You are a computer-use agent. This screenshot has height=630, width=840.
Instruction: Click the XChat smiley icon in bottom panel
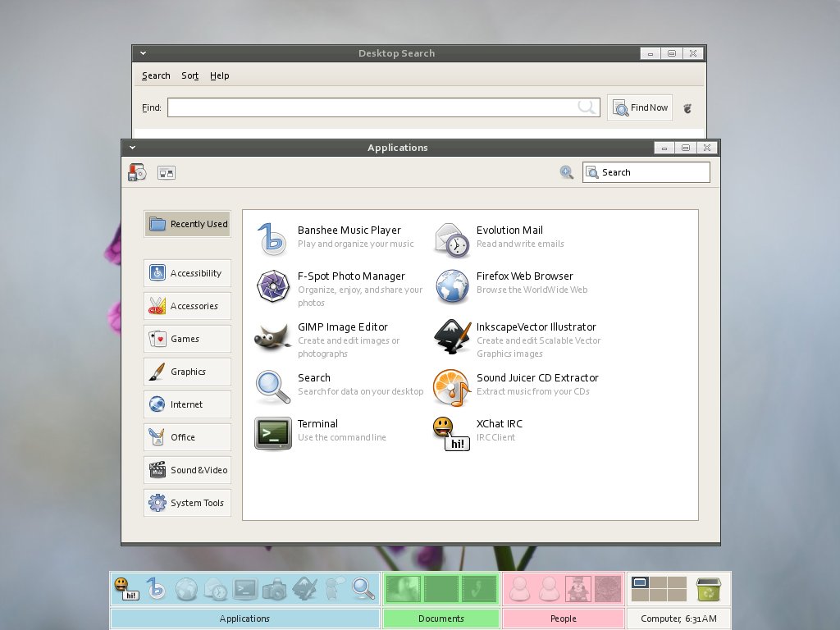126,588
